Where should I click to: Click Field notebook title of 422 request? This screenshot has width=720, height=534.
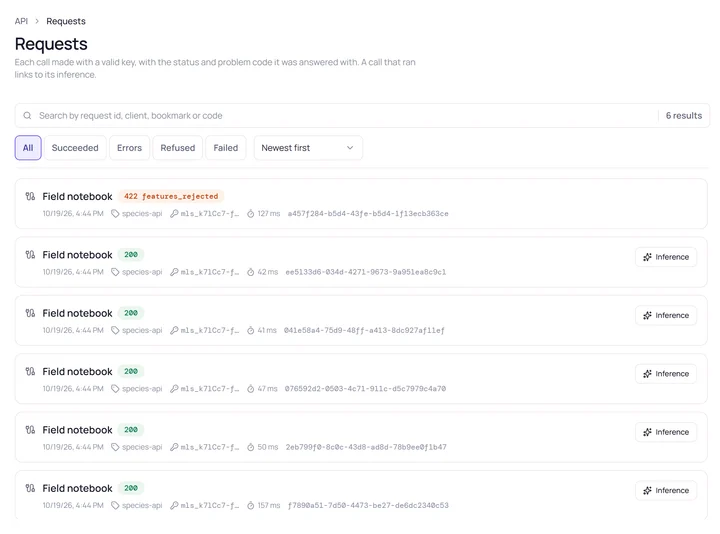(77, 197)
